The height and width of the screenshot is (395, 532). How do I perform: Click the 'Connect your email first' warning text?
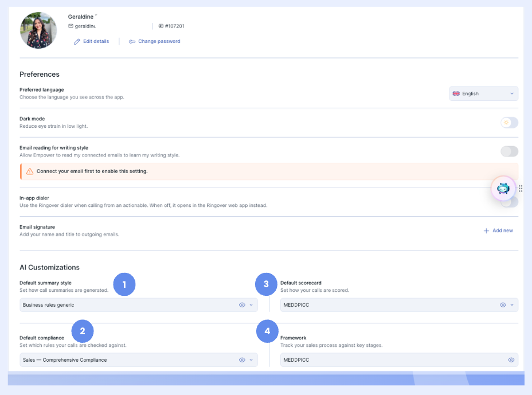pos(92,171)
